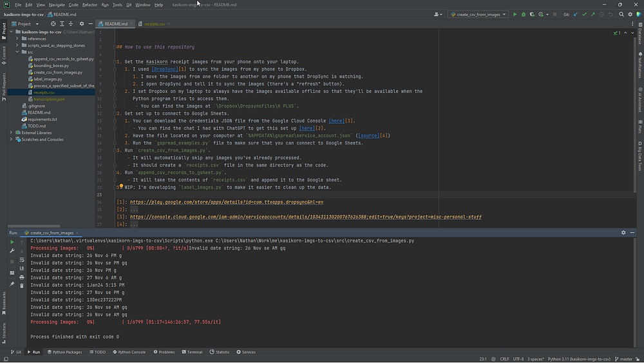Open the create_csv_from_images run configuration dropdown

pos(478,14)
